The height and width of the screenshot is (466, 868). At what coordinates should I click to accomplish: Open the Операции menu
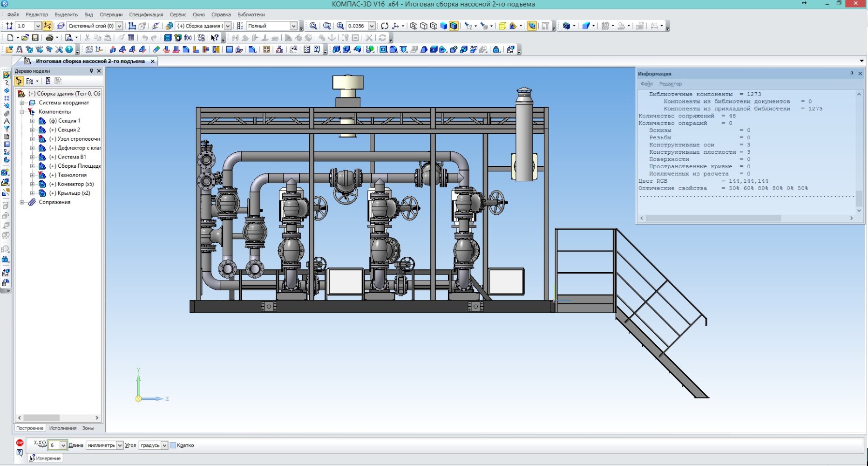pyautogui.click(x=111, y=15)
